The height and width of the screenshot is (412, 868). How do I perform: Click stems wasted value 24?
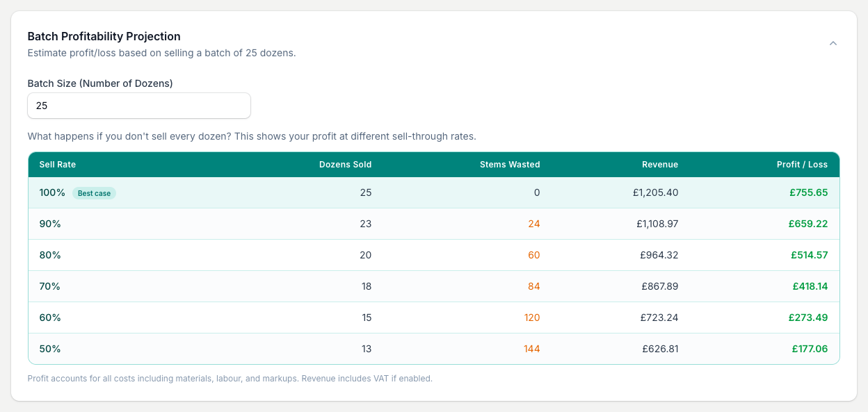coord(534,224)
